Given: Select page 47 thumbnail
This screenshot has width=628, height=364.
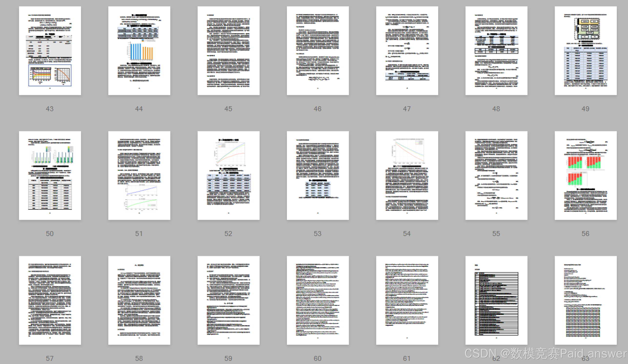Looking at the screenshot, I should click(407, 50).
